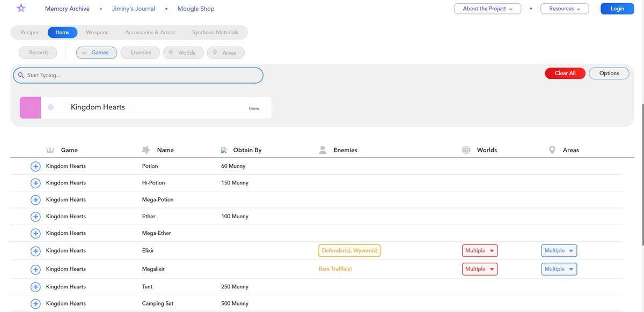
Task: Switch to Synthesis Materials tab
Action: pyautogui.click(x=215, y=33)
